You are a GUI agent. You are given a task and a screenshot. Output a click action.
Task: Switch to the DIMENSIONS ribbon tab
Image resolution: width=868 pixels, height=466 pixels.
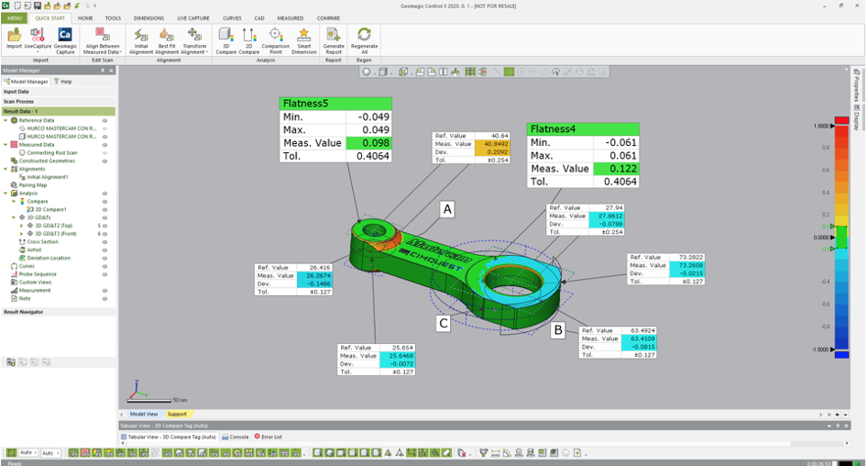148,18
